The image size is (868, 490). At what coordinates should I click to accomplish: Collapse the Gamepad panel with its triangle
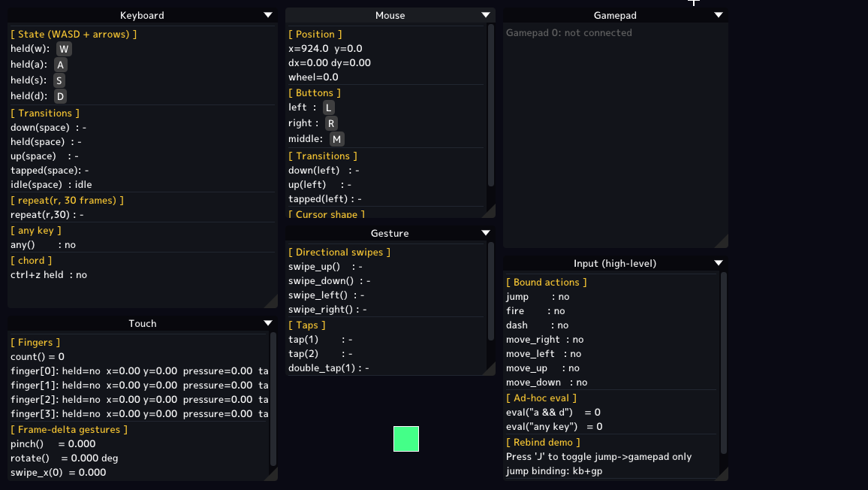(x=719, y=15)
